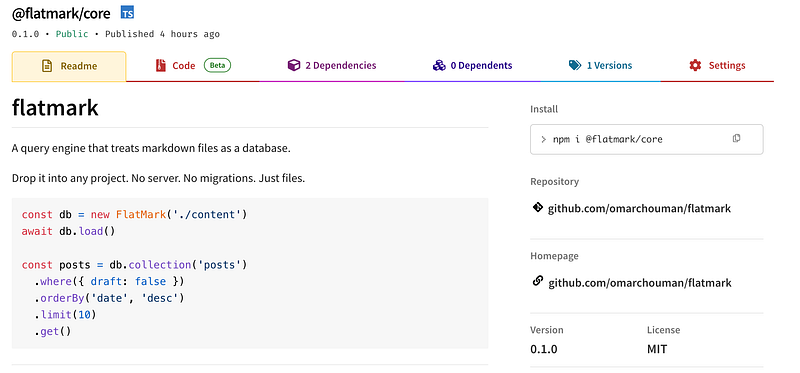
Task: Click the Published 4 hours ago text
Action: (x=162, y=34)
